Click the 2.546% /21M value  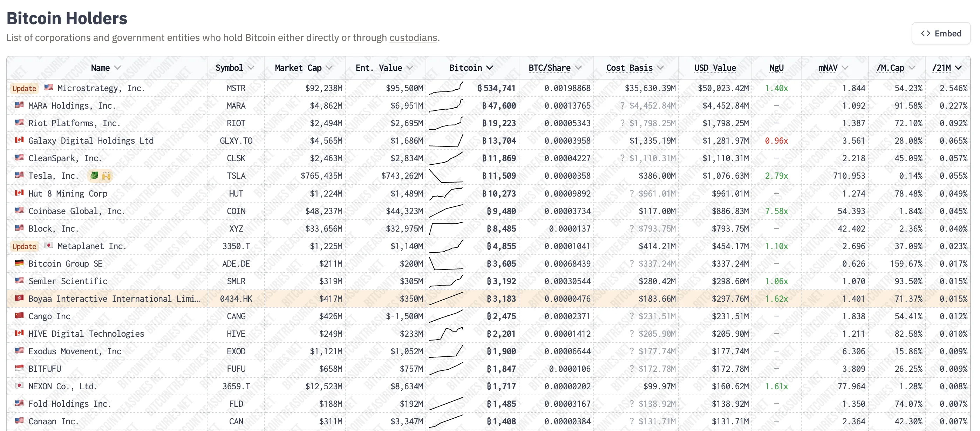point(953,88)
